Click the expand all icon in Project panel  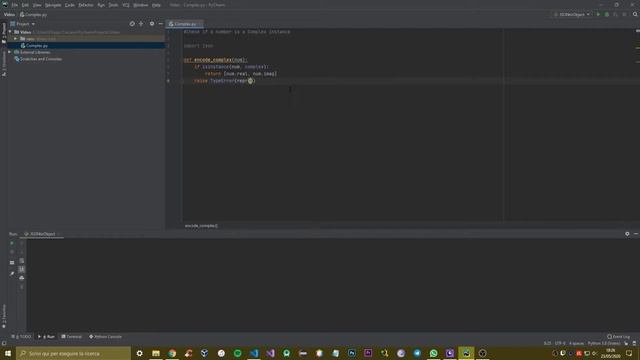(141, 24)
